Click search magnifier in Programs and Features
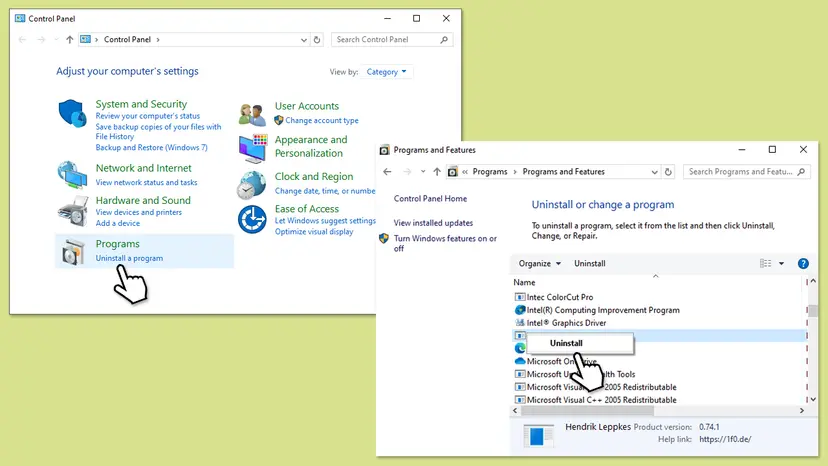The image size is (828, 466). tap(801, 172)
